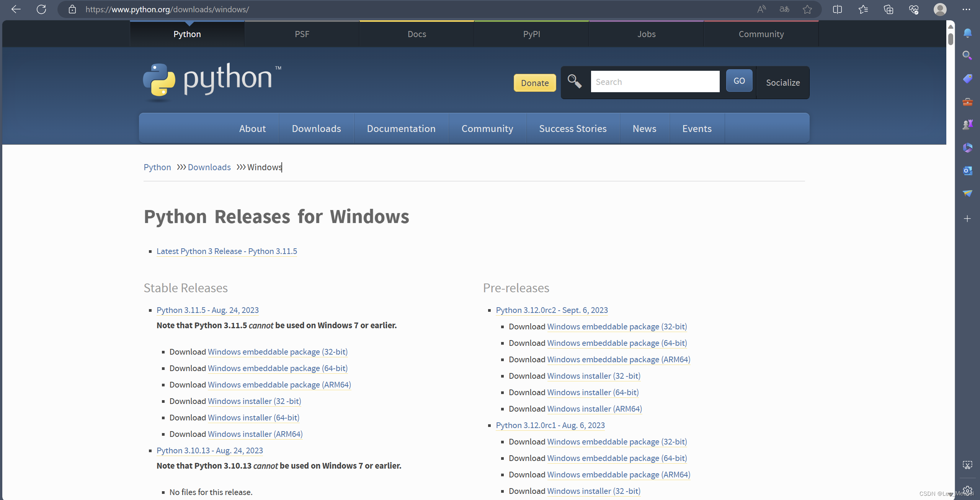Click the sidebar search magnifier icon
Screen dimensions: 980x500
[x=967, y=55]
